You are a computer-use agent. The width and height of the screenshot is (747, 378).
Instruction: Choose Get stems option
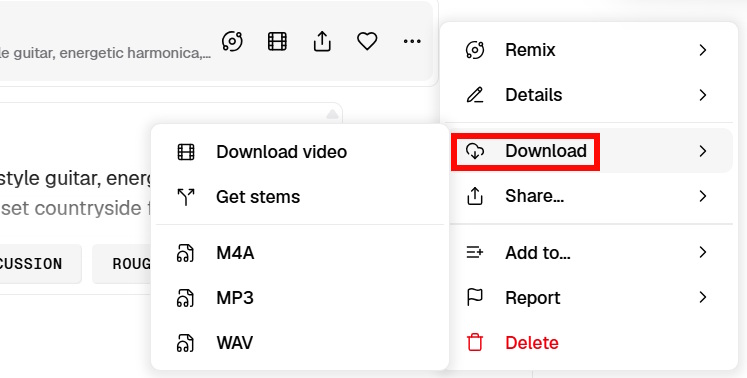(x=300, y=197)
